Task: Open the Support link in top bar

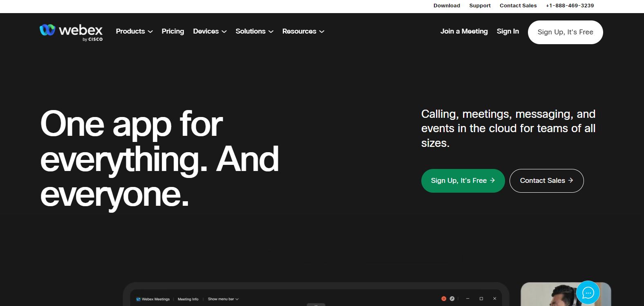Action: point(480,6)
